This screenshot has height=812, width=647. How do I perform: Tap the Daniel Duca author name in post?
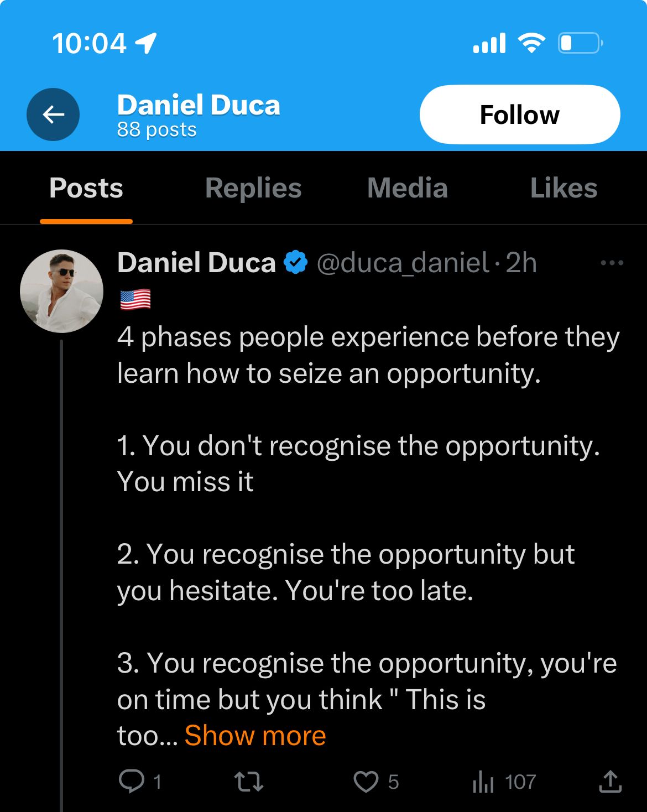tap(196, 262)
